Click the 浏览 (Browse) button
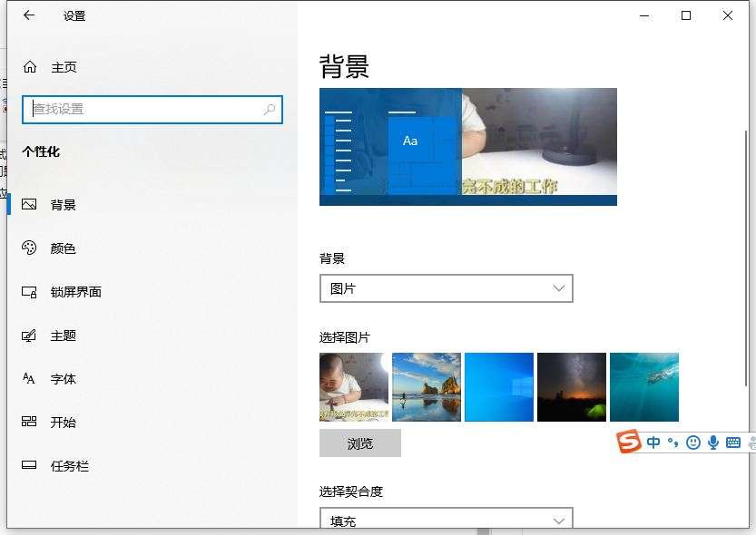 pyautogui.click(x=359, y=443)
